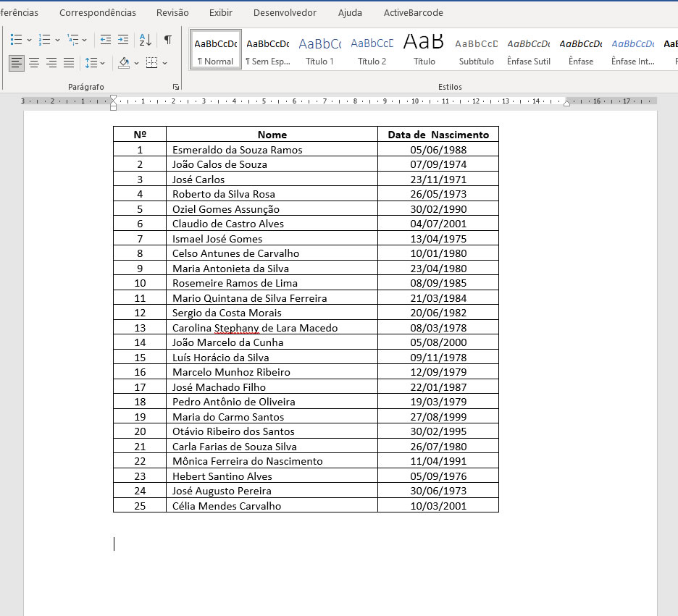678x616 pixels.
Task: Expand the borders dropdown arrow
Action: (x=165, y=63)
